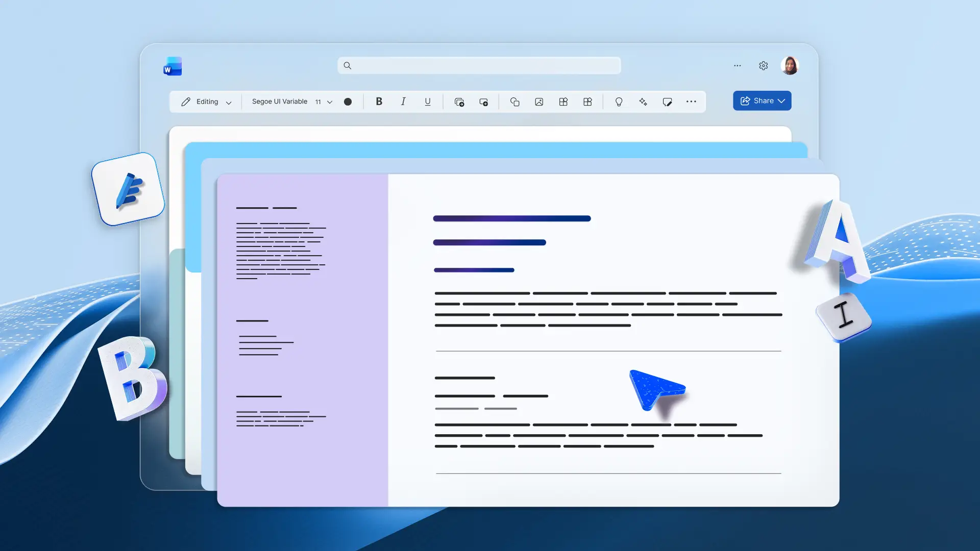Screen dimensions: 980x551
Task: Click the sparkle AI icon
Action: pos(643,102)
